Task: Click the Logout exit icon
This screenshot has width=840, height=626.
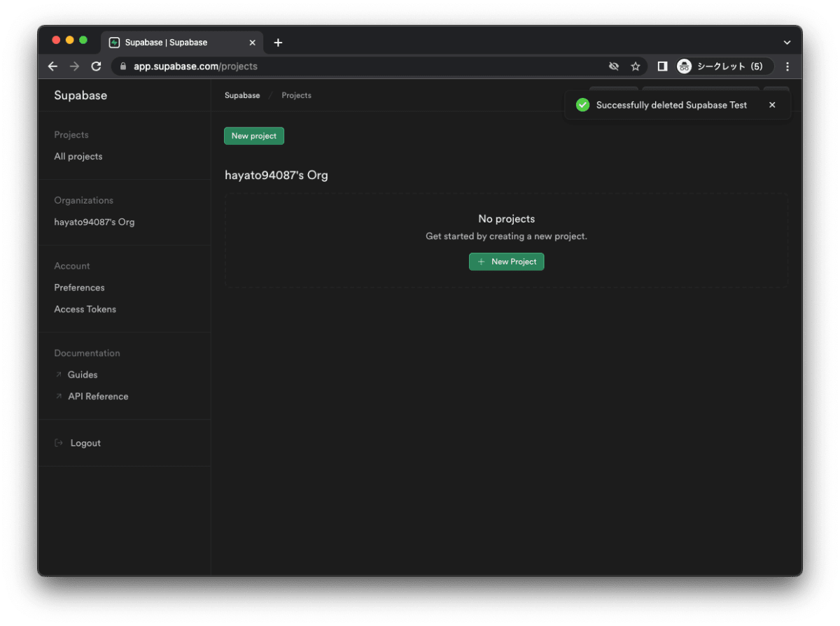Action: (59, 443)
